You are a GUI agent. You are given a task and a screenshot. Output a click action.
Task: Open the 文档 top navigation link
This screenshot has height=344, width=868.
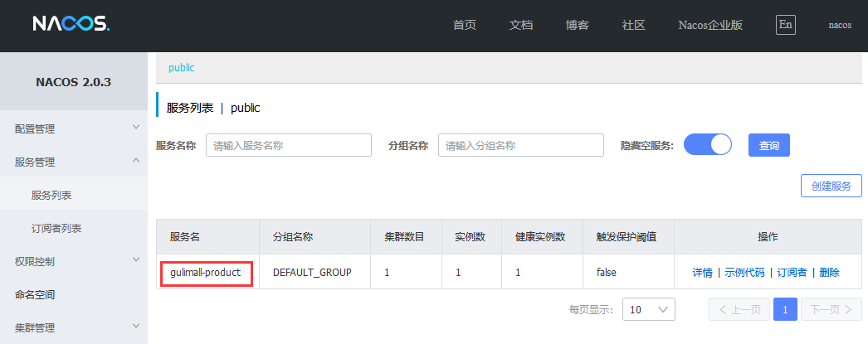pyautogui.click(x=521, y=25)
